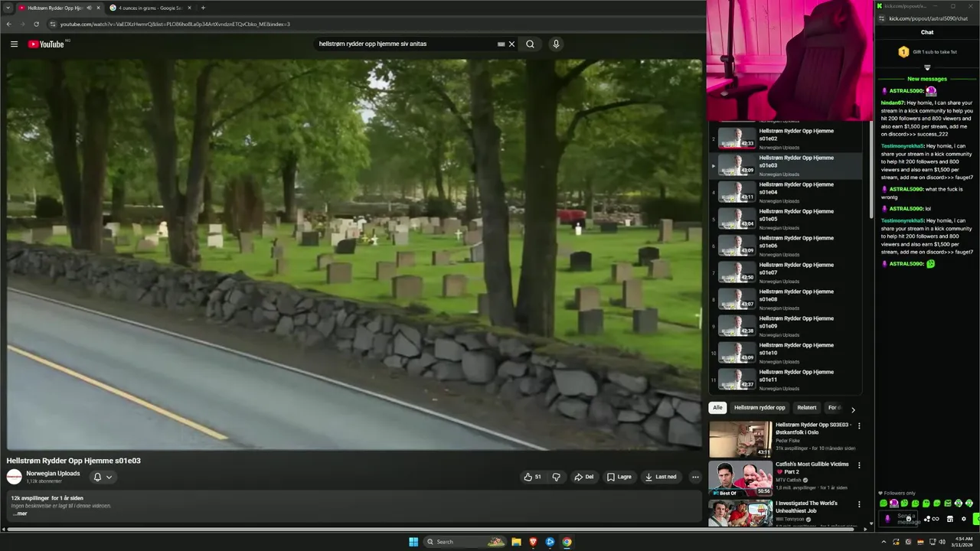The height and width of the screenshot is (551, 980).
Task: Select the Hellstrøm rydder opp chip
Action: point(759,408)
